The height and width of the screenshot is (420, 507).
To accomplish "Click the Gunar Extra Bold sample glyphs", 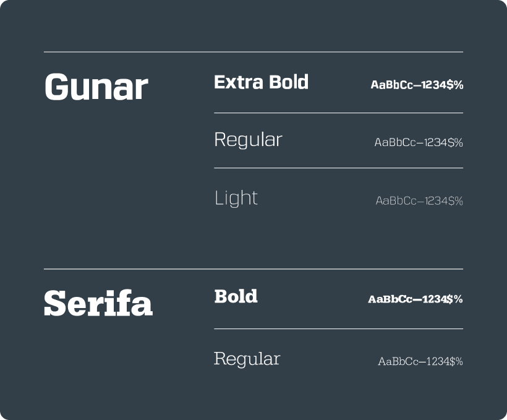I will pyautogui.click(x=417, y=85).
